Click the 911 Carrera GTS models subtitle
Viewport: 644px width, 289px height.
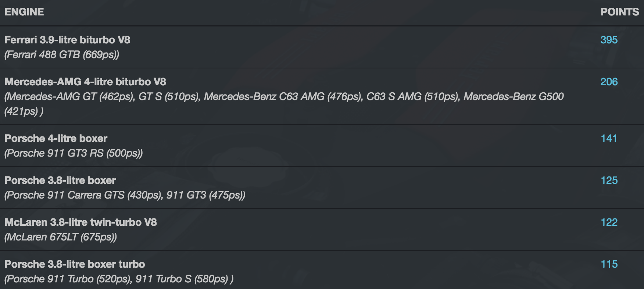pos(125,195)
